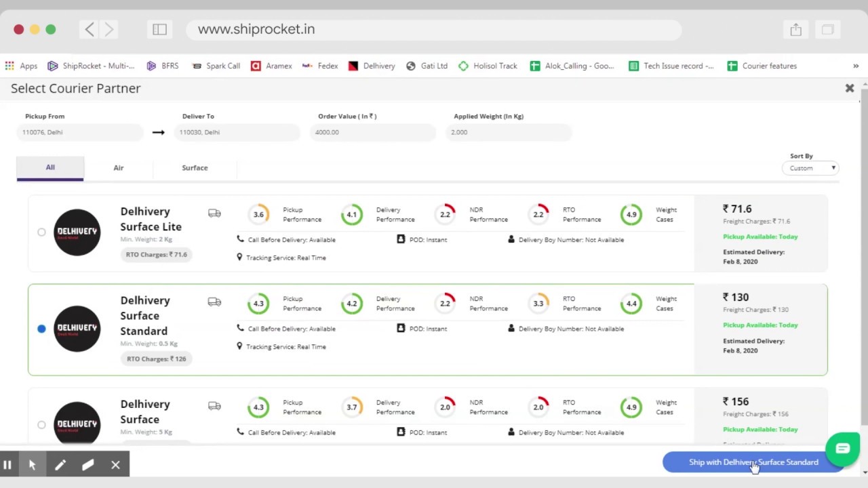Click truck icon for Delhivery Surface Lite
The width and height of the screenshot is (868, 488).
pyautogui.click(x=214, y=213)
